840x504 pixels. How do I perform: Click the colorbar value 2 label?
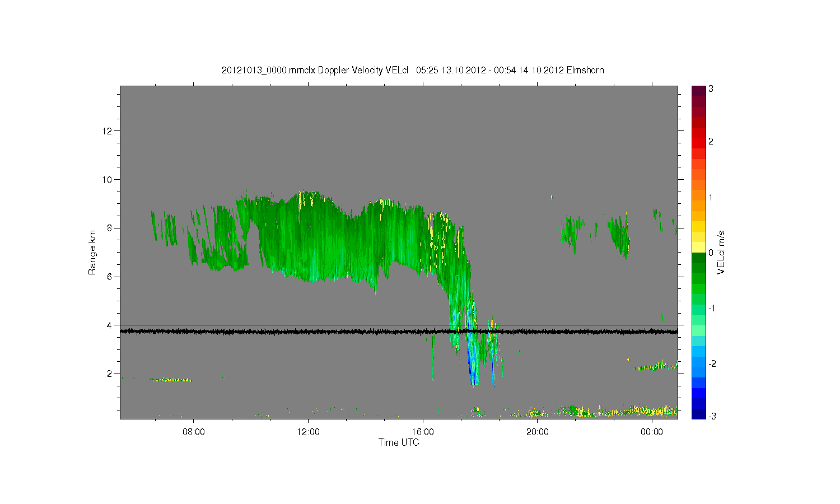tap(711, 142)
